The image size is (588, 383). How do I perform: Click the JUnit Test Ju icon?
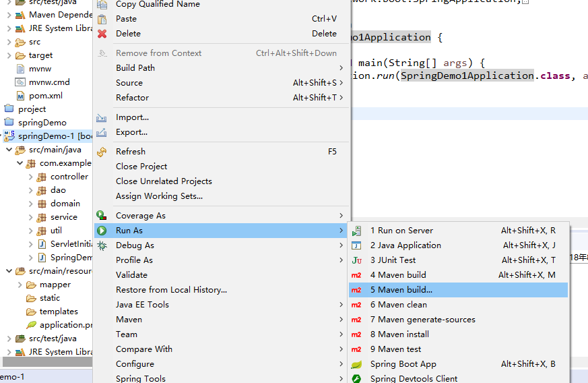tap(356, 260)
